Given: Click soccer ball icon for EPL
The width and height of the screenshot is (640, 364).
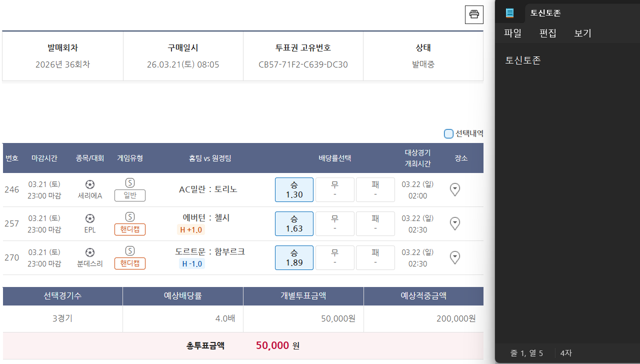Looking at the screenshot, I should (x=90, y=218).
